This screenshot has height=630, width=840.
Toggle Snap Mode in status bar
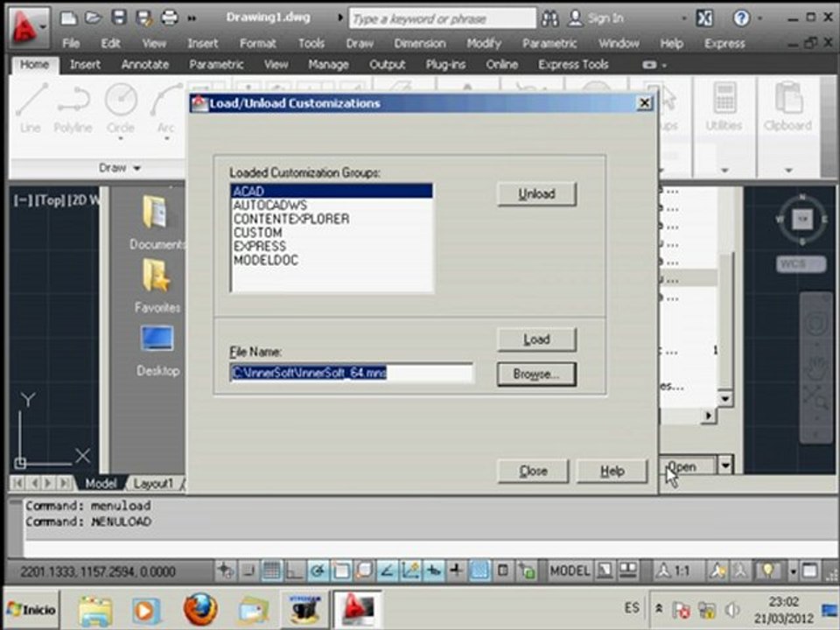click(x=248, y=571)
